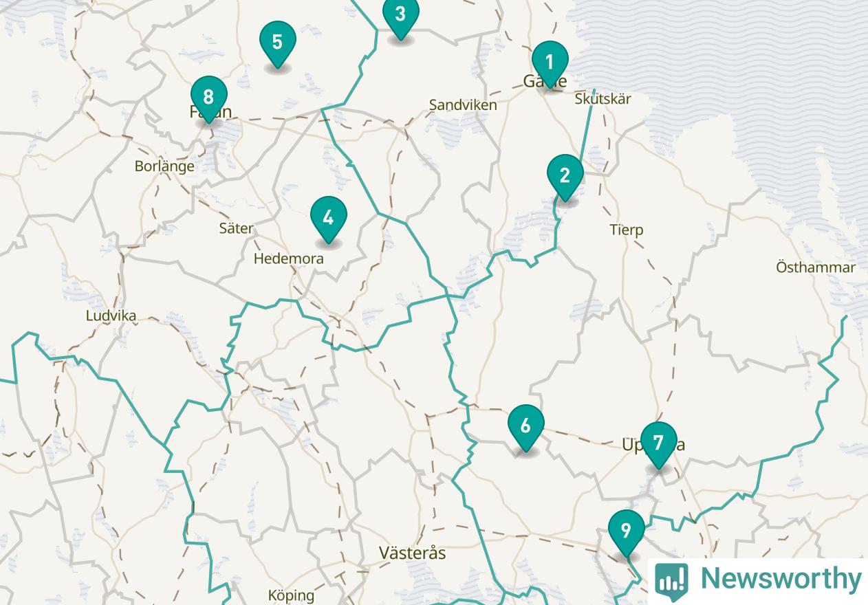The height and width of the screenshot is (605, 868).
Task: Select the Tierp town label
Action: [x=627, y=230]
